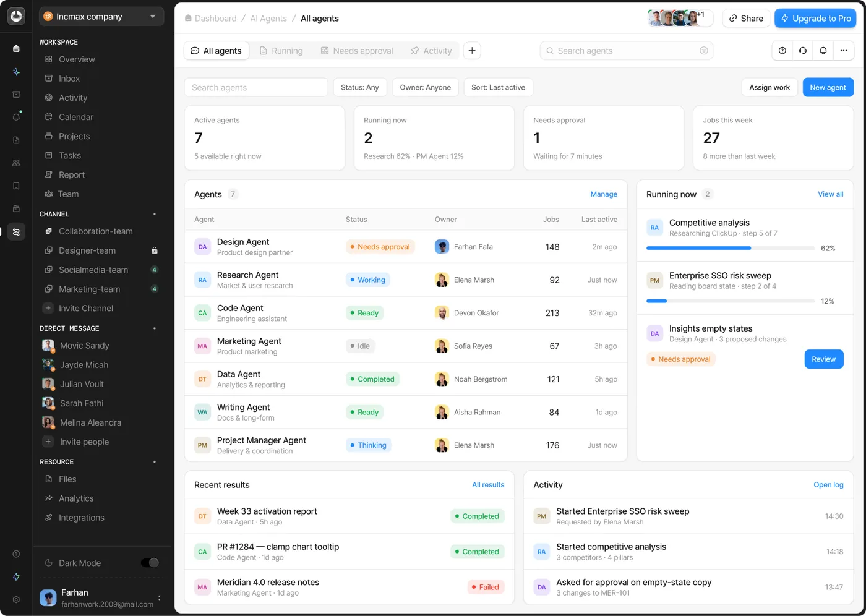866x616 pixels.
Task: Switch to the Activity tab
Action: pyautogui.click(x=431, y=51)
